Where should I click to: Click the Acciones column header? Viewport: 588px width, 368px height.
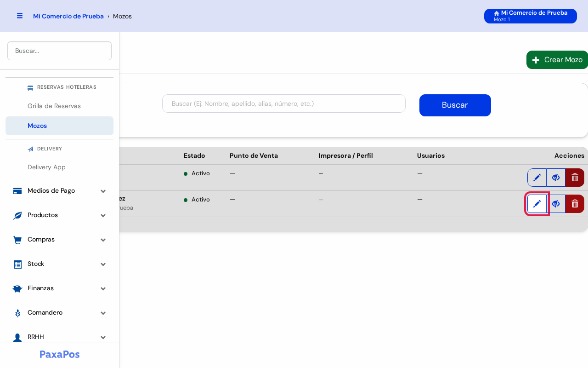pyautogui.click(x=569, y=155)
